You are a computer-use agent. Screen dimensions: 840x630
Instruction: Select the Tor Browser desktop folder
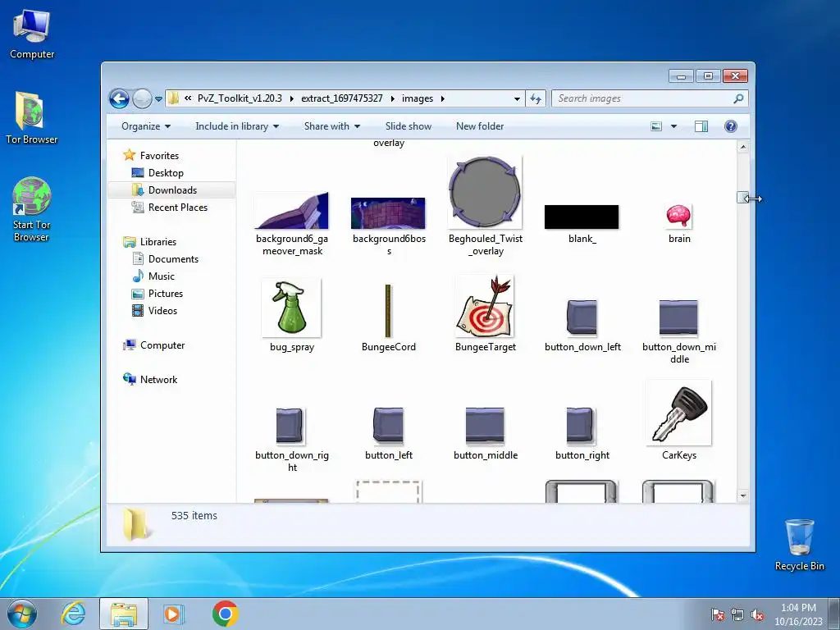[32, 118]
